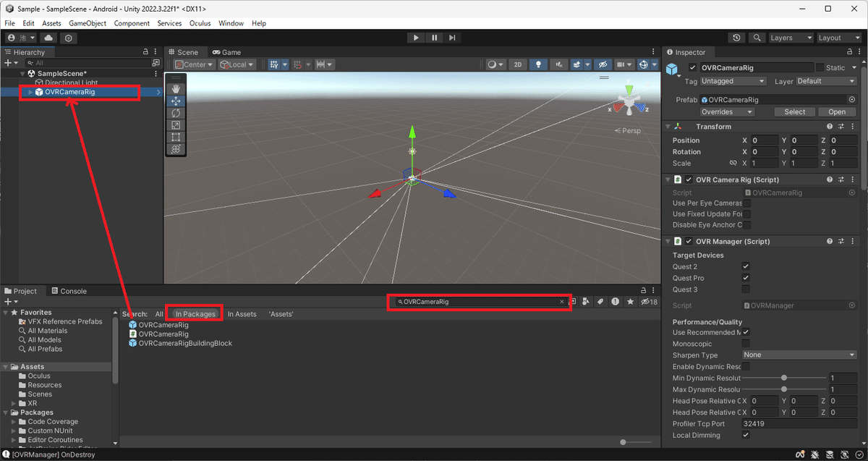Toggle 2D view mode
This screenshot has width=868, height=461.
pos(518,64)
